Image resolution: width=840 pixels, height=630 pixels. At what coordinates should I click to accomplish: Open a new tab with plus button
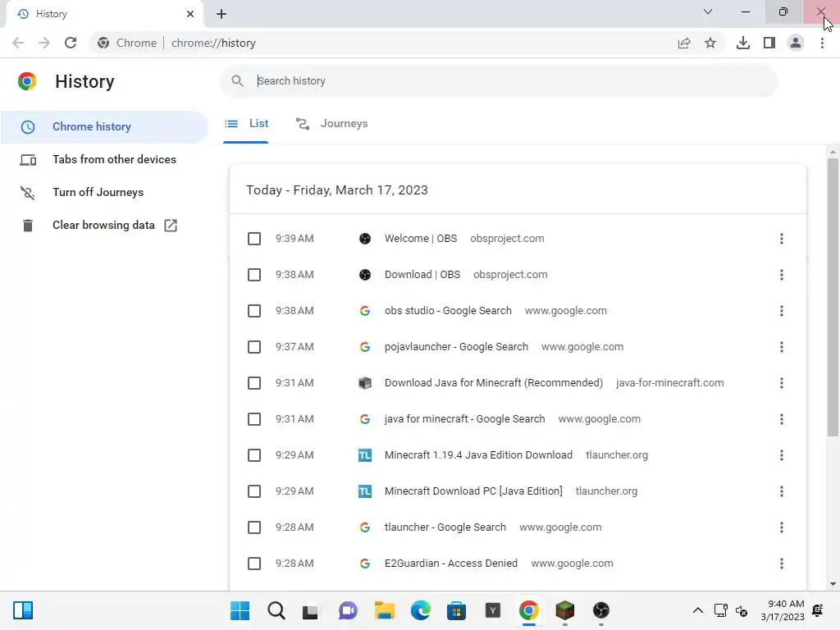(221, 14)
